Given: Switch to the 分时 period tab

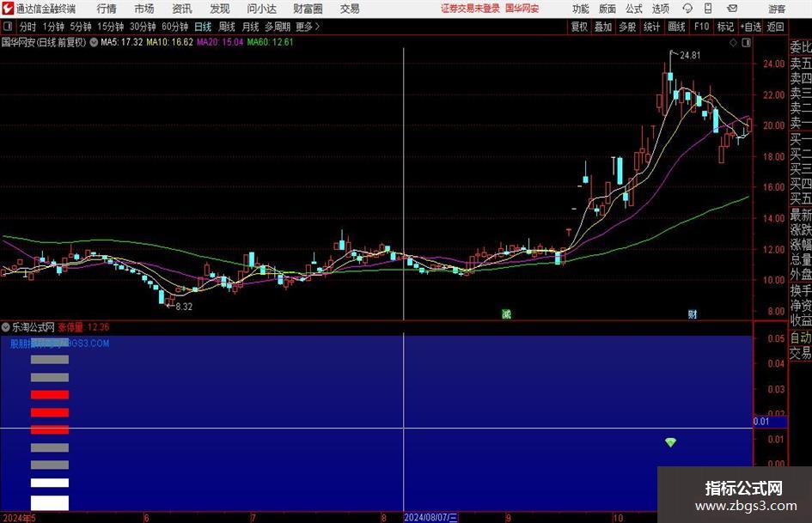Looking at the screenshot, I should click(27, 27).
